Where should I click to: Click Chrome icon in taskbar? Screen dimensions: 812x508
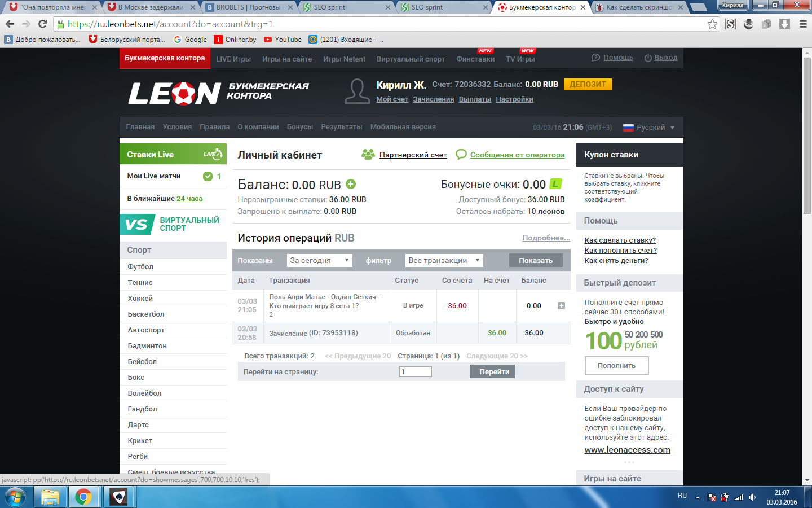[83, 497]
